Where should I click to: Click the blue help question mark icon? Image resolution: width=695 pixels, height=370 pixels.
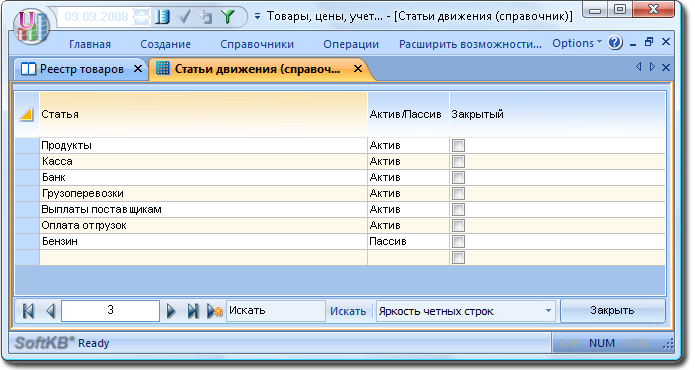click(615, 43)
